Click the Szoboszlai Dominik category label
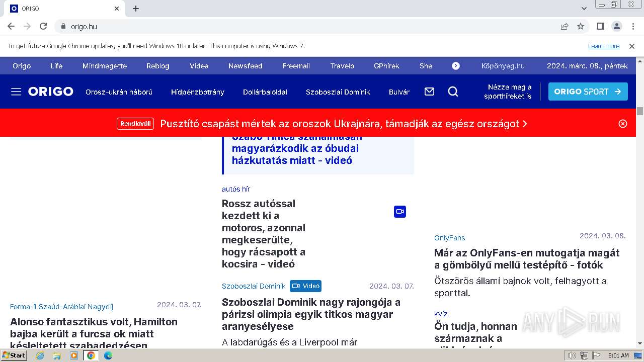Viewport: 644px width, 362px height. (254, 286)
